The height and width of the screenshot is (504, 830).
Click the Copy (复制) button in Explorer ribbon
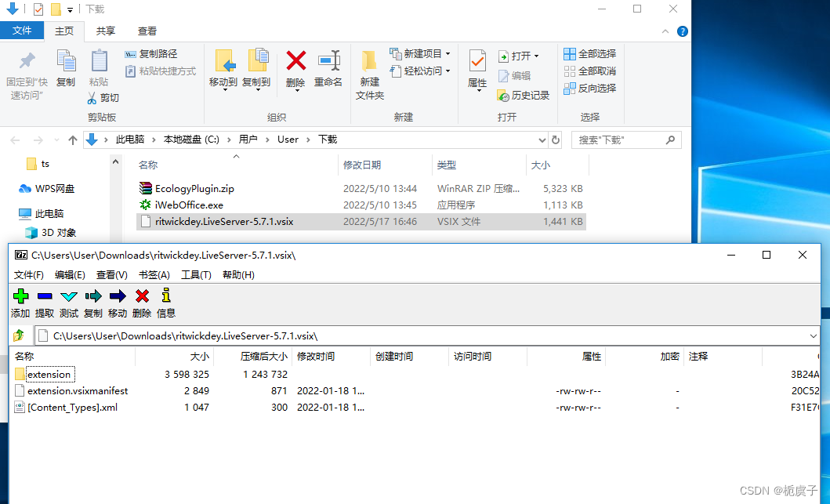pos(66,67)
